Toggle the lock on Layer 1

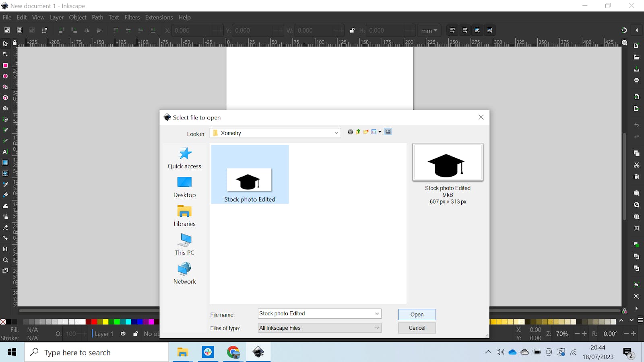point(136,333)
